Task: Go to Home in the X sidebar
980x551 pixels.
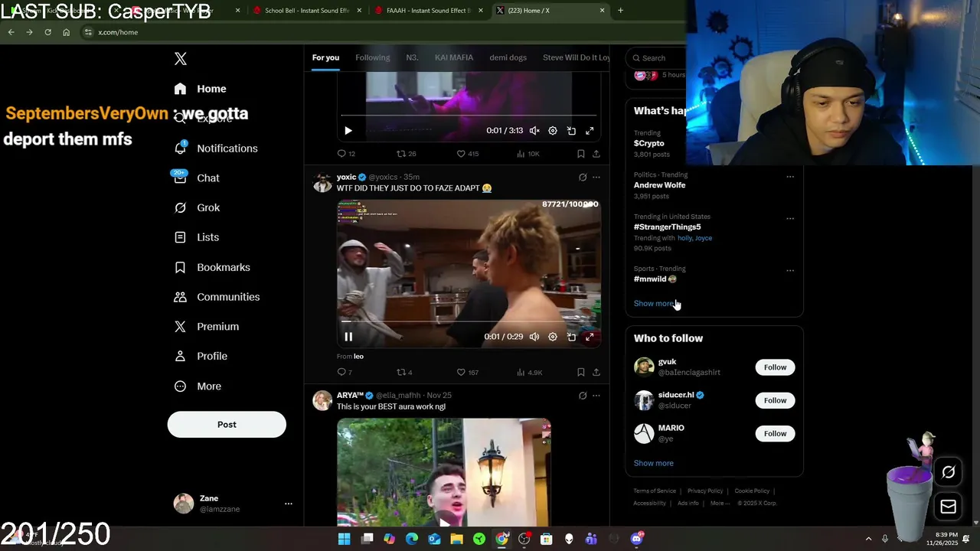Action: 200,89
